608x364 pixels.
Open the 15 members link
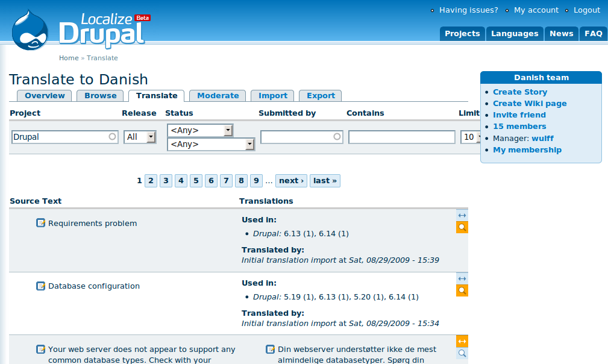tap(519, 127)
